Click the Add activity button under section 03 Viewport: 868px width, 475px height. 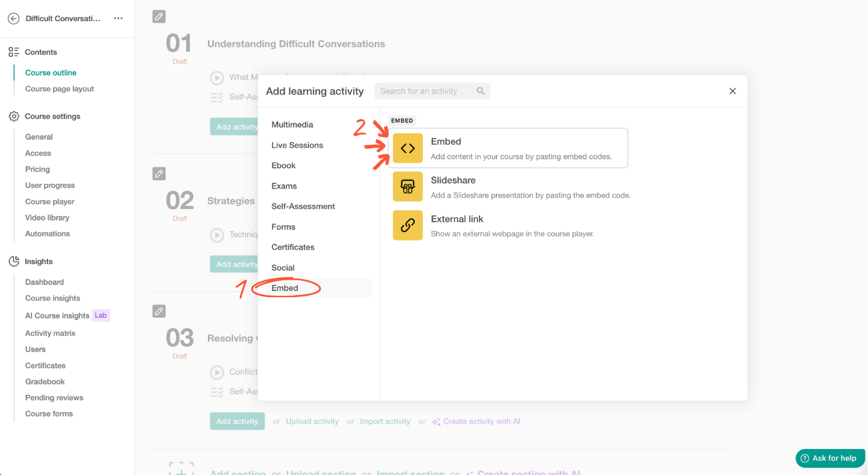[x=237, y=421]
